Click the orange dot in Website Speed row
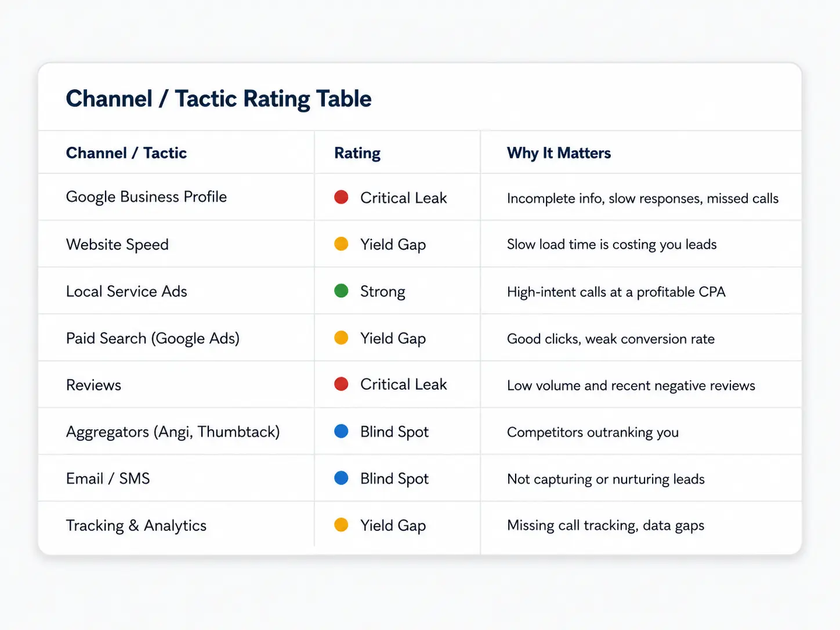This screenshot has width=840, height=630. click(x=341, y=244)
